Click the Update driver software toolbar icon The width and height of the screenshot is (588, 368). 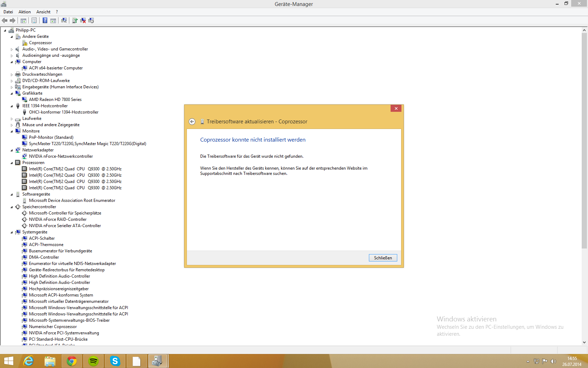75,21
